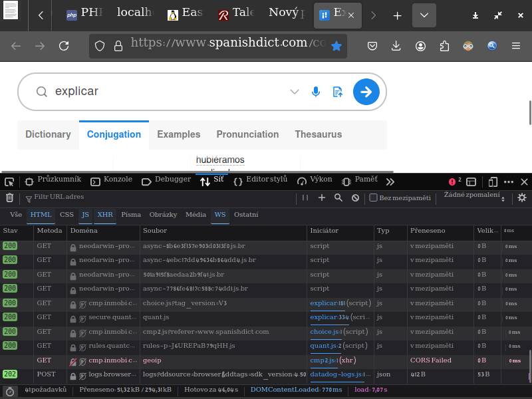The height and width of the screenshot is (399, 532).
Task: Open initiator link explicar:181
Action: point(327,303)
